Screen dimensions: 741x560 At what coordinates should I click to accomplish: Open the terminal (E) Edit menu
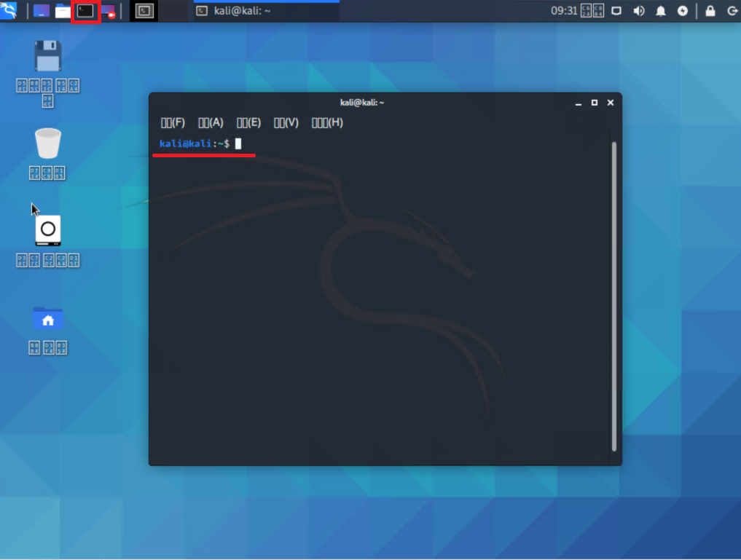point(248,123)
